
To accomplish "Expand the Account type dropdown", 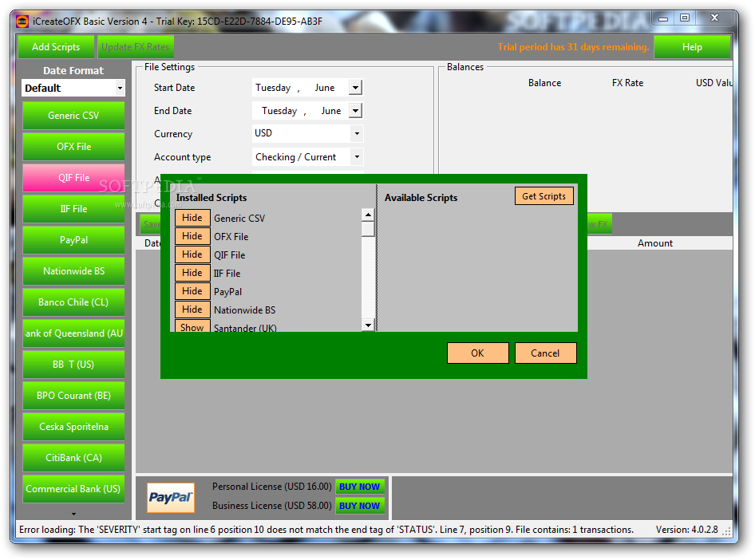I will point(357,157).
